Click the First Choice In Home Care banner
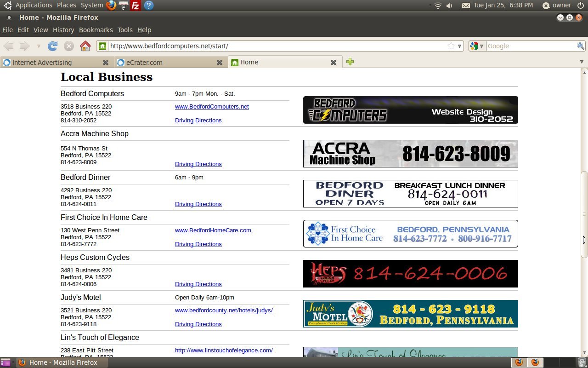 click(411, 234)
